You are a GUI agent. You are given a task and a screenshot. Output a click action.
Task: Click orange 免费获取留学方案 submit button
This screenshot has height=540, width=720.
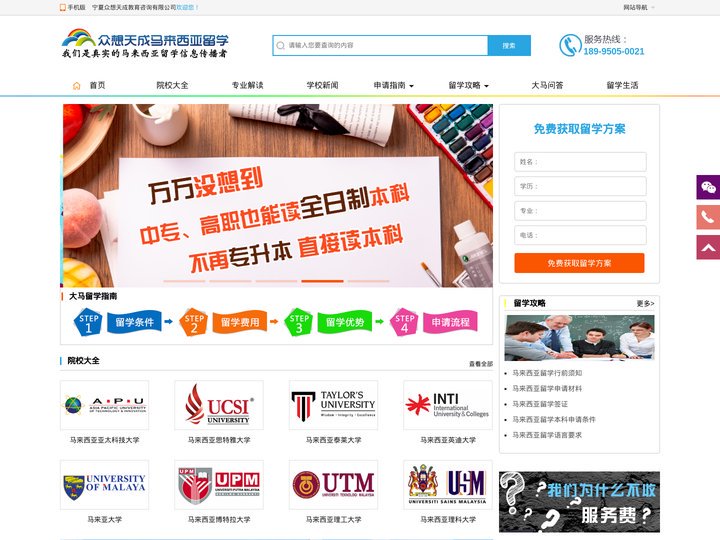pyautogui.click(x=579, y=263)
